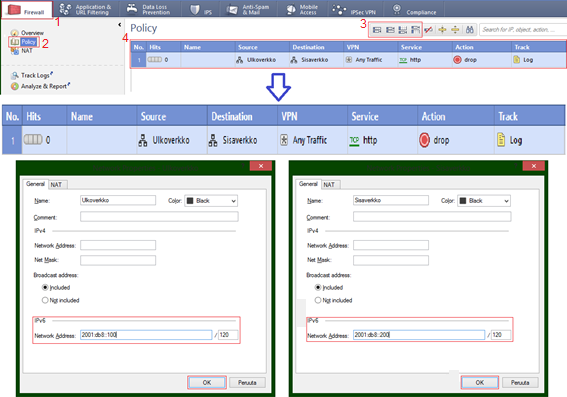567x397 pixels.
Task: Click Comment field in Ulkoverkko dialog
Action: click(159, 217)
